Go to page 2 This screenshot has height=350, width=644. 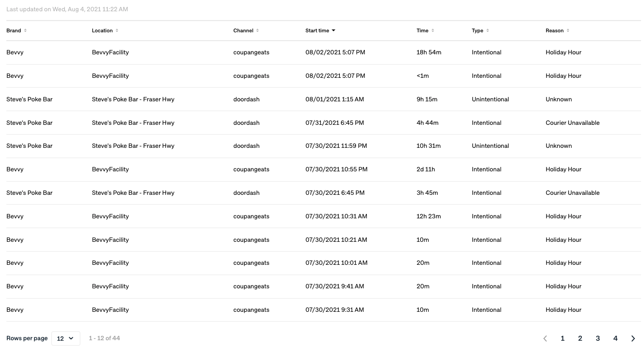pyautogui.click(x=580, y=338)
